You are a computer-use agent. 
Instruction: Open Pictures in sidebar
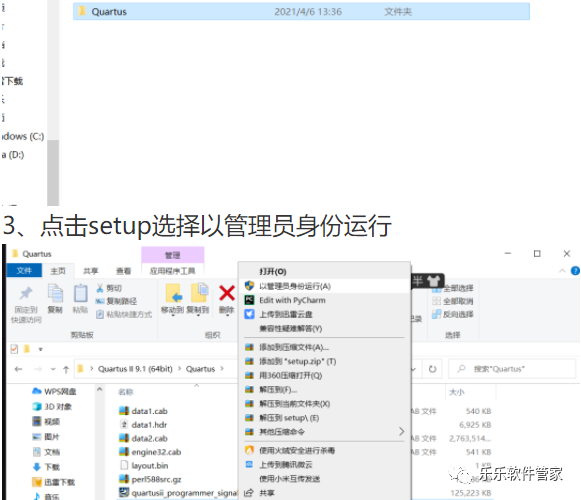point(46,437)
